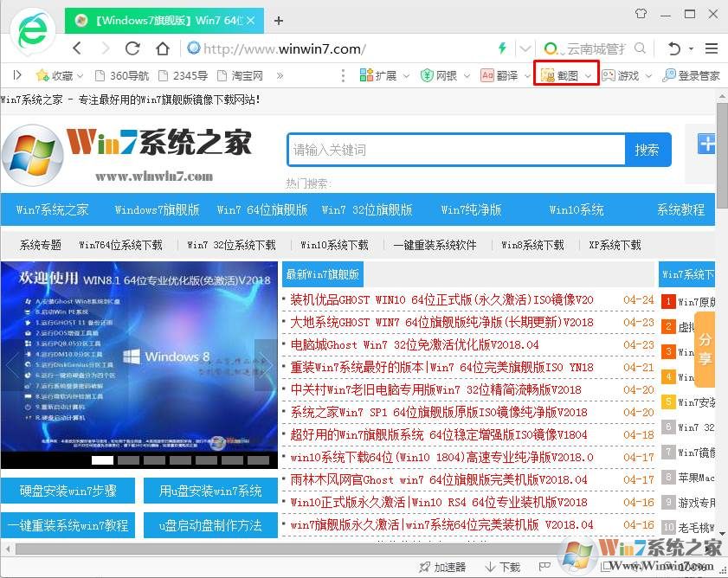
Task: Click 登录管家 login manager
Action: 691,75
